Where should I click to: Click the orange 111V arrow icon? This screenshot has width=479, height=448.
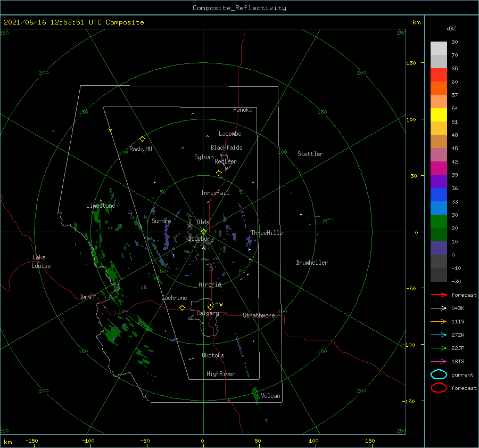coord(439,321)
